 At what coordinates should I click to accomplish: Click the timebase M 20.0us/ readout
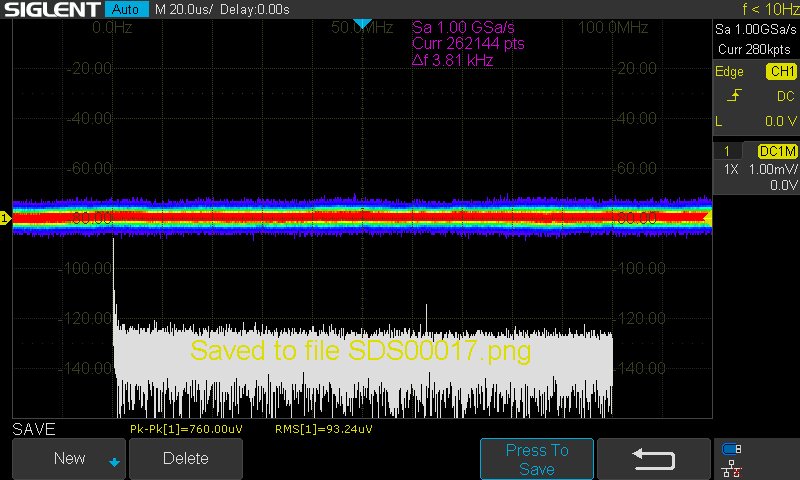tap(184, 9)
